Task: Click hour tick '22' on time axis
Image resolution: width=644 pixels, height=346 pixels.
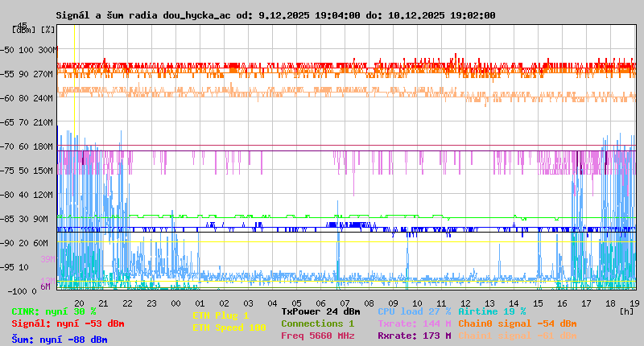Action: coord(128,303)
